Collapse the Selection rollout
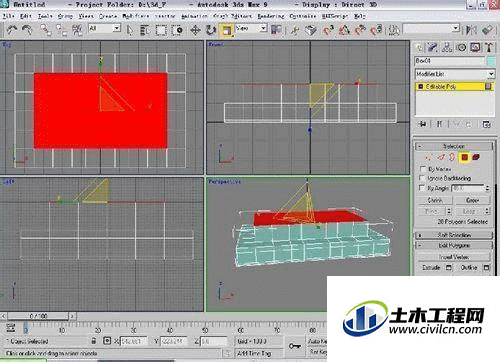This screenshot has height=362, width=500. (454, 146)
